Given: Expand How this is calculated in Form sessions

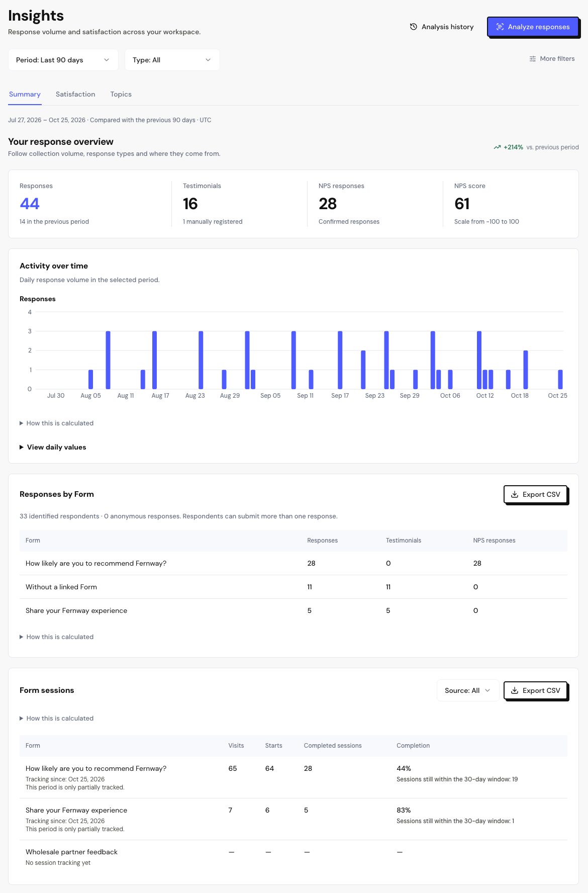Looking at the screenshot, I should click(x=57, y=719).
